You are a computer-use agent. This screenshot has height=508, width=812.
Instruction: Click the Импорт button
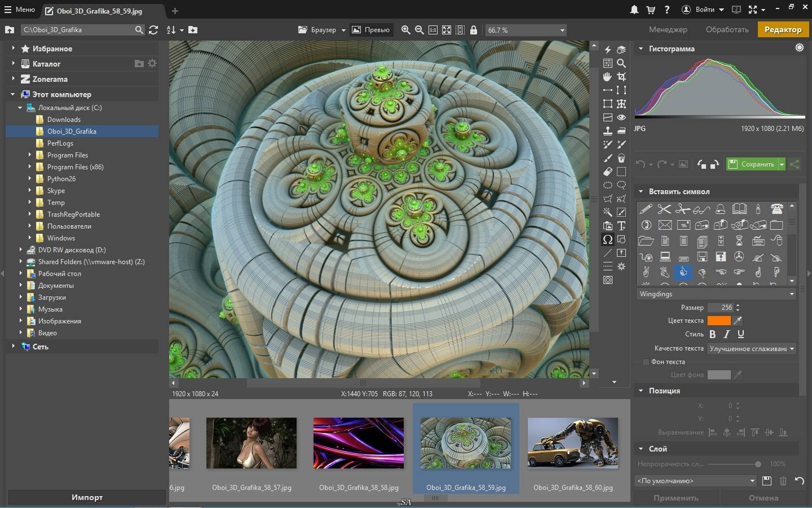pyautogui.click(x=87, y=497)
